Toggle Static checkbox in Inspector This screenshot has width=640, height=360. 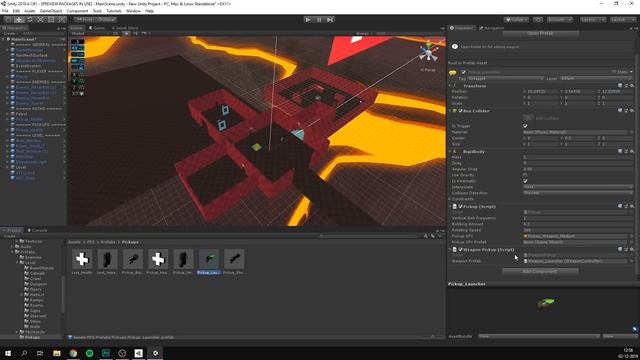(x=614, y=72)
